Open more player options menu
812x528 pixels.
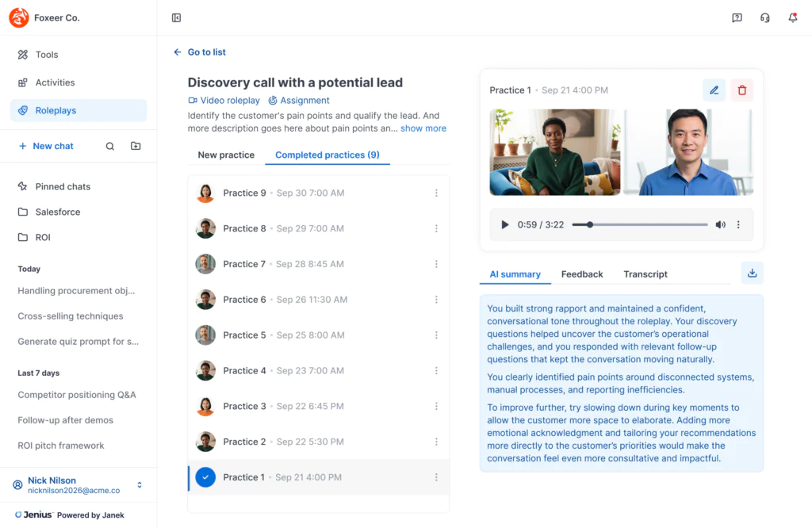[x=738, y=224]
